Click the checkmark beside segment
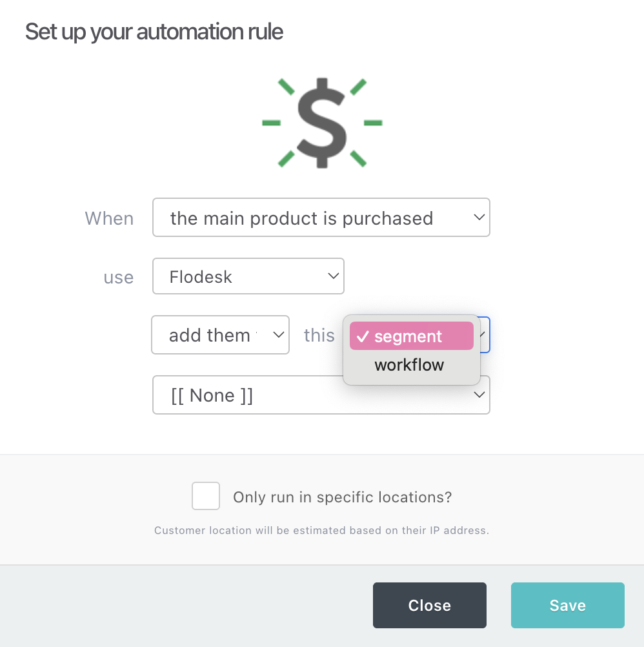Viewport: 644px width, 647px height. tap(363, 336)
